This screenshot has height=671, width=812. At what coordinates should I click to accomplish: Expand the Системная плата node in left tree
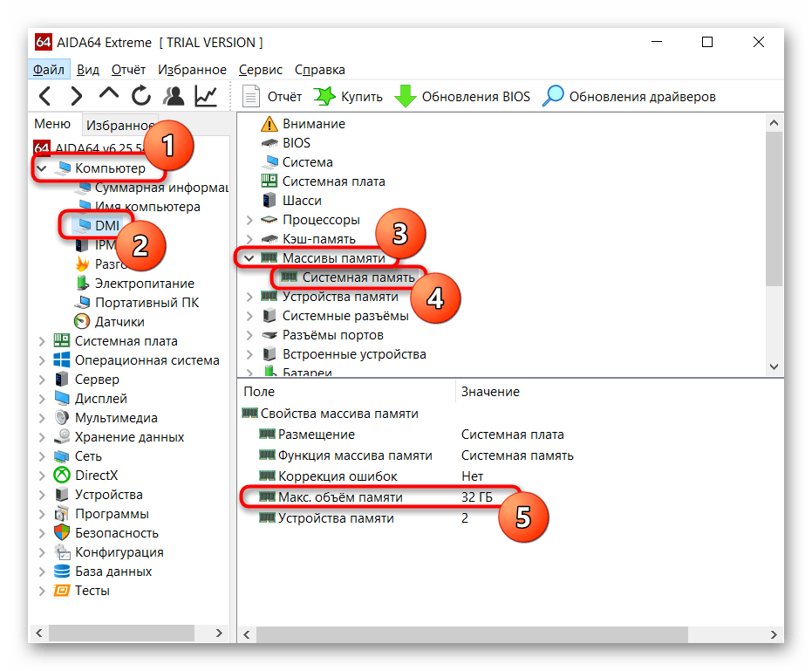pos(42,341)
